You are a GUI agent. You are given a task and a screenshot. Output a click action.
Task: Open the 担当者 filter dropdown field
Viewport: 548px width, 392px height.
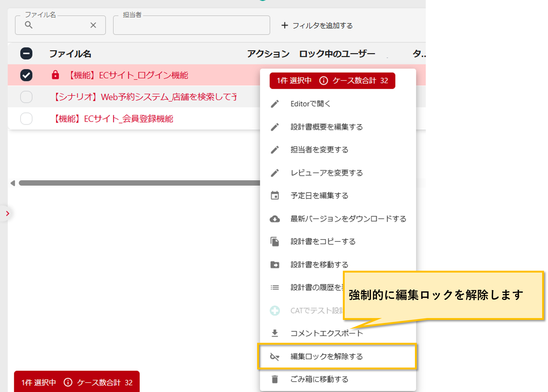click(x=191, y=25)
